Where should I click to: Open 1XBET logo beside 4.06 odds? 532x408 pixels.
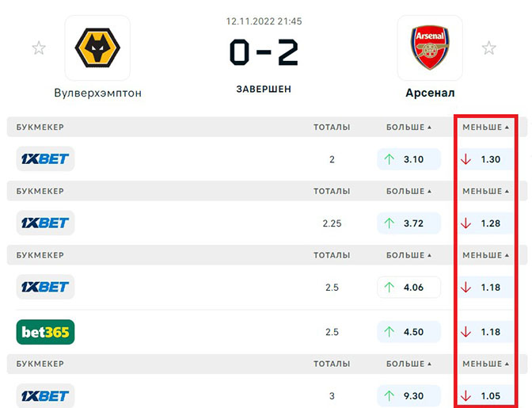[45, 287]
